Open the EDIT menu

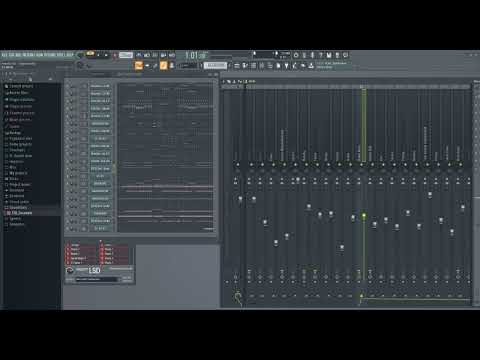12,55
